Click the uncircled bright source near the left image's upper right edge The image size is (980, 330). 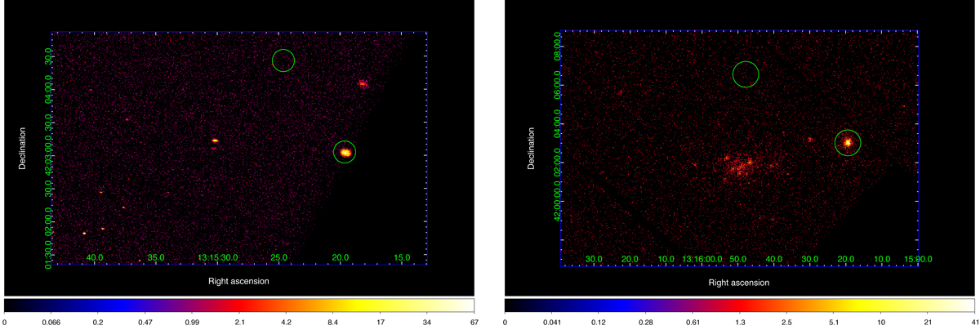point(363,83)
